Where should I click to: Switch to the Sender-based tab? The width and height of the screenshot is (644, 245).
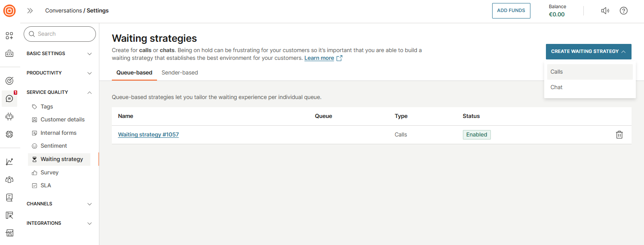tap(179, 73)
